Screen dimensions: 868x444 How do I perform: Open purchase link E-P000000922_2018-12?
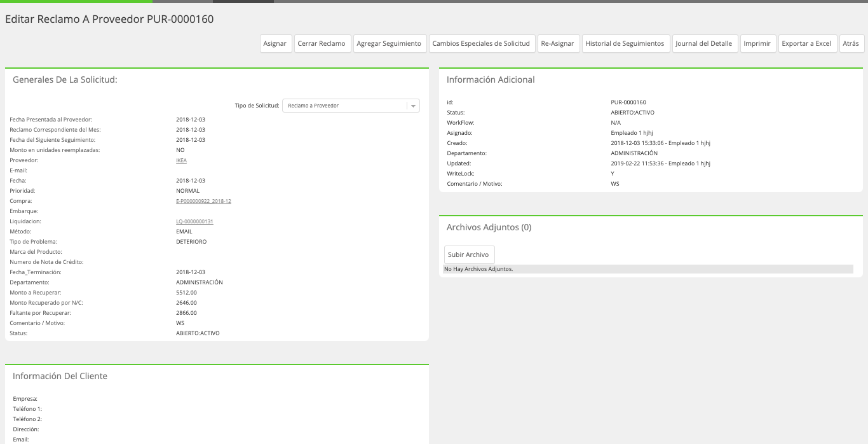203,201
